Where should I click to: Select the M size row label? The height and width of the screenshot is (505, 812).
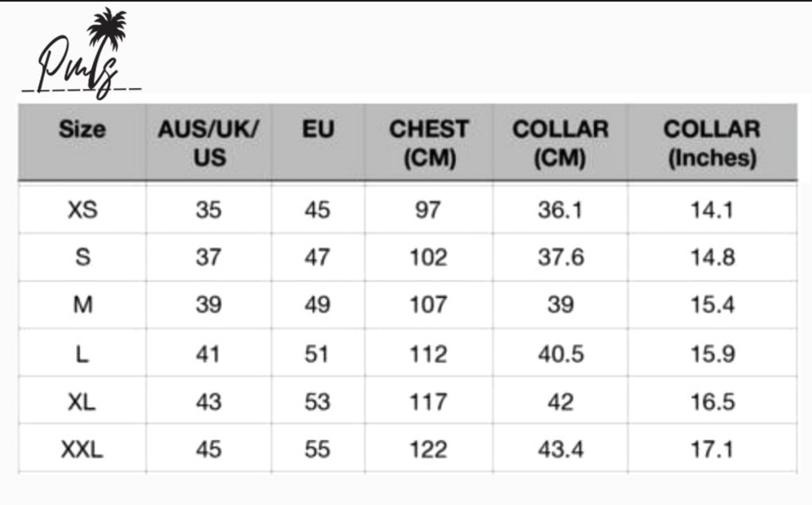(83, 305)
